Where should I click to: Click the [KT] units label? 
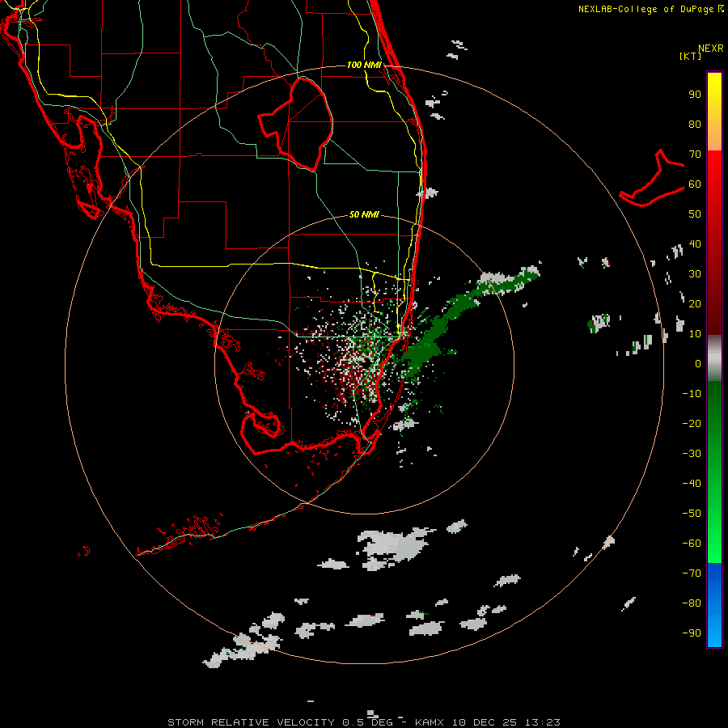[691, 56]
